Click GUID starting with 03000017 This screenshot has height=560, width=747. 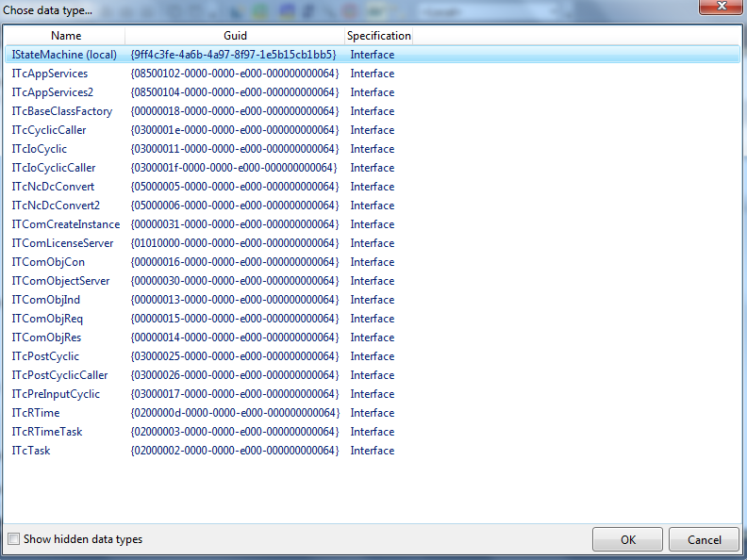[235, 394]
